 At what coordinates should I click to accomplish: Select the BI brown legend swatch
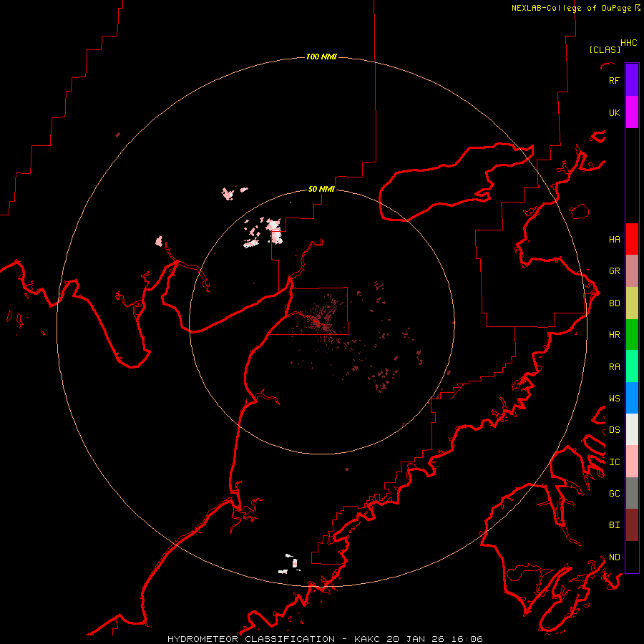pyautogui.click(x=632, y=525)
